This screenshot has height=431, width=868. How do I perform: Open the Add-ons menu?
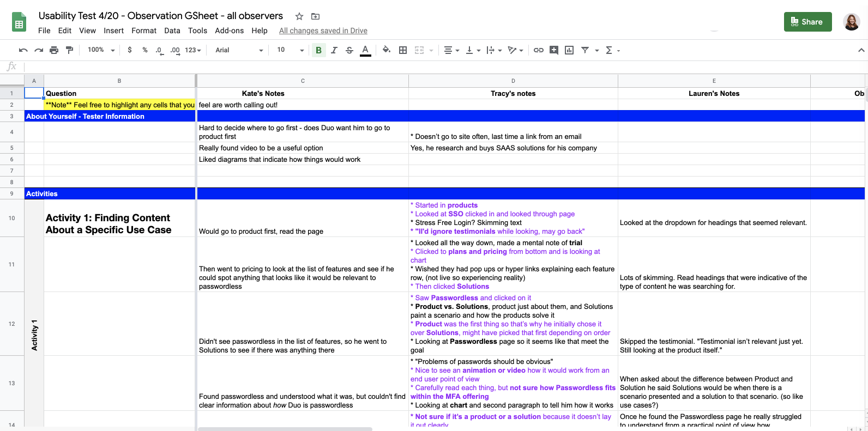click(230, 31)
